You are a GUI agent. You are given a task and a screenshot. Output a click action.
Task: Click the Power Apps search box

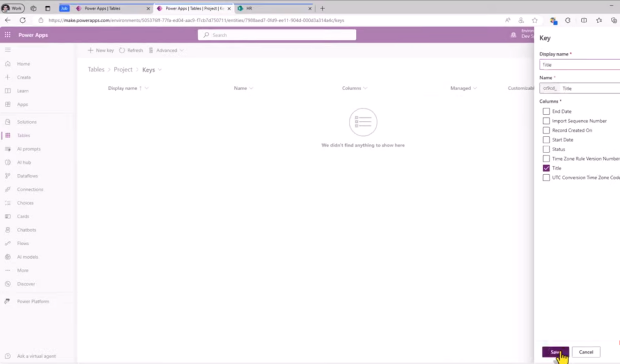(277, 35)
